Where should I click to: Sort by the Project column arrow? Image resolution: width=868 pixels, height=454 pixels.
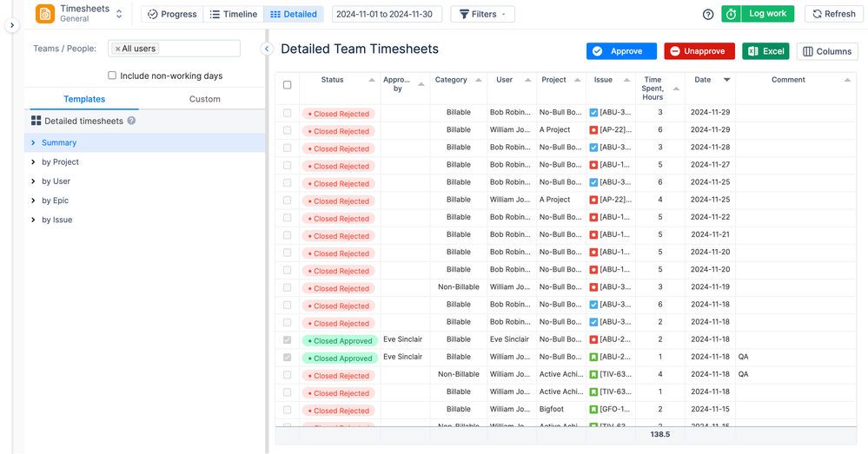click(x=578, y=81)
